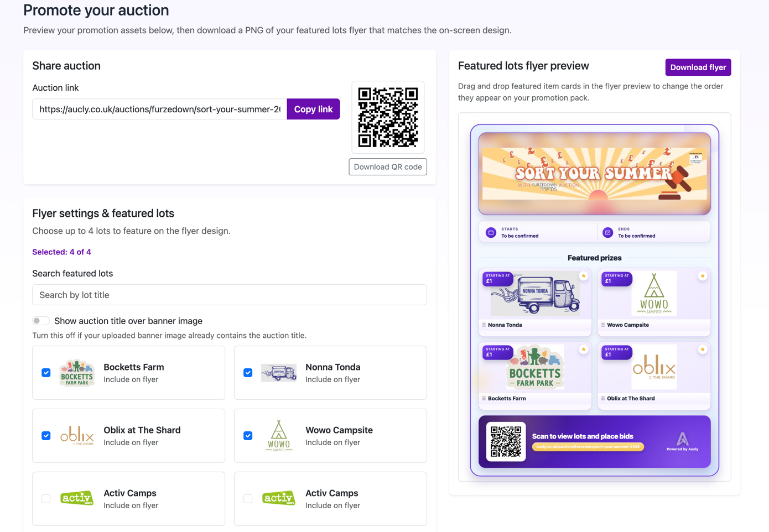The width and height of the screenshot is (769, 532).
Task: Click the Ends calendar icon on flyer
Action: click(607, 232)
